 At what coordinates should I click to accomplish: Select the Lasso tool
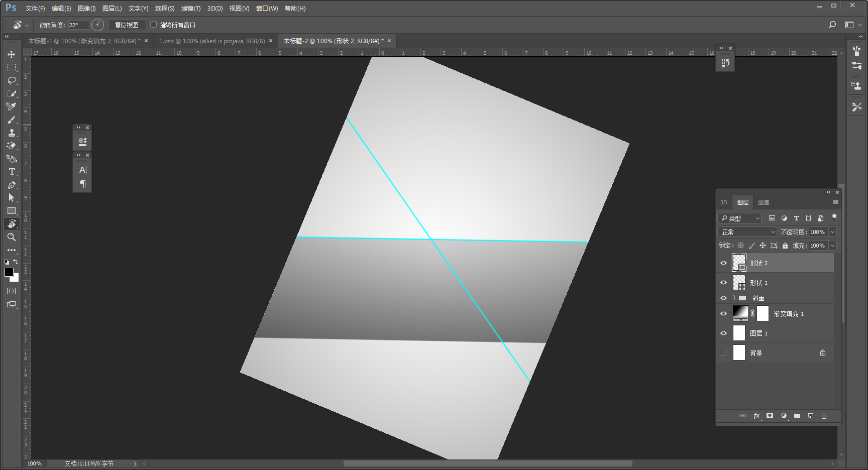[11, 80]
